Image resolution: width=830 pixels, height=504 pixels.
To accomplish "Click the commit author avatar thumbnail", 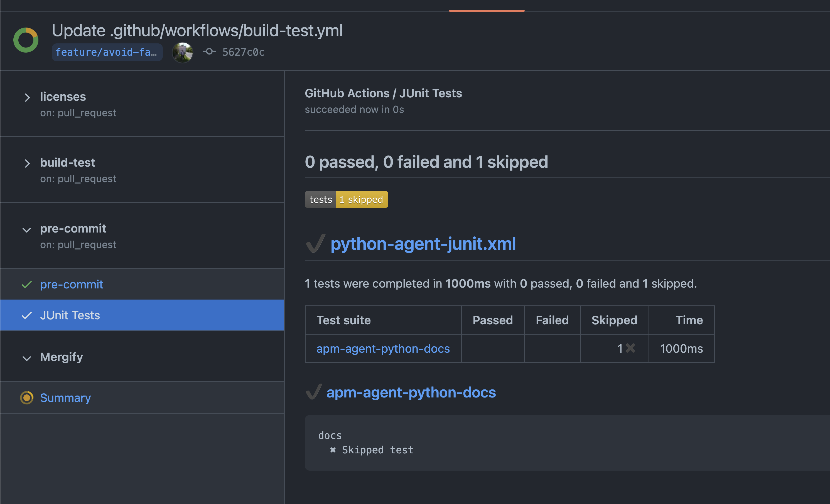I will tap(182, 52).
